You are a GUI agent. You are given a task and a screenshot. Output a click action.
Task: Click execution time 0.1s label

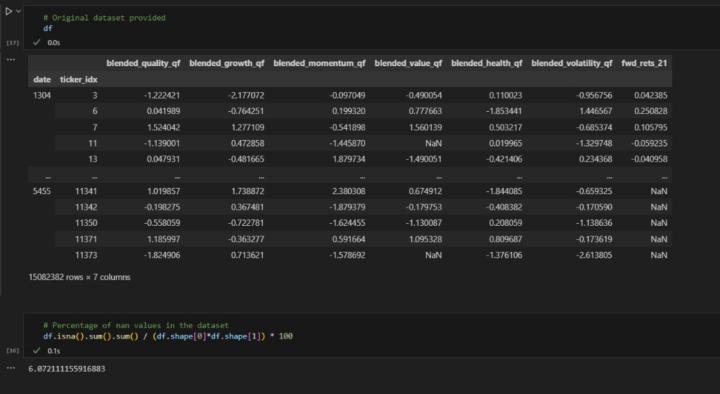pos(54,351)
